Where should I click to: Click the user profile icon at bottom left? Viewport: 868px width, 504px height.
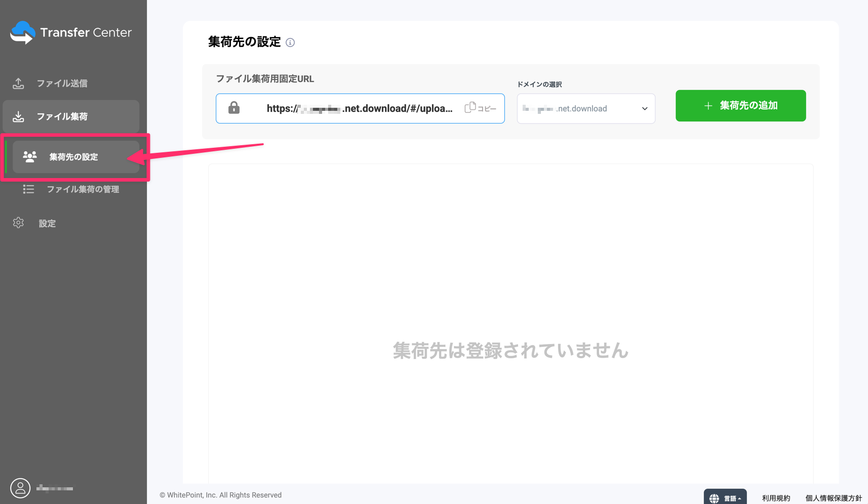coord(20,488)
